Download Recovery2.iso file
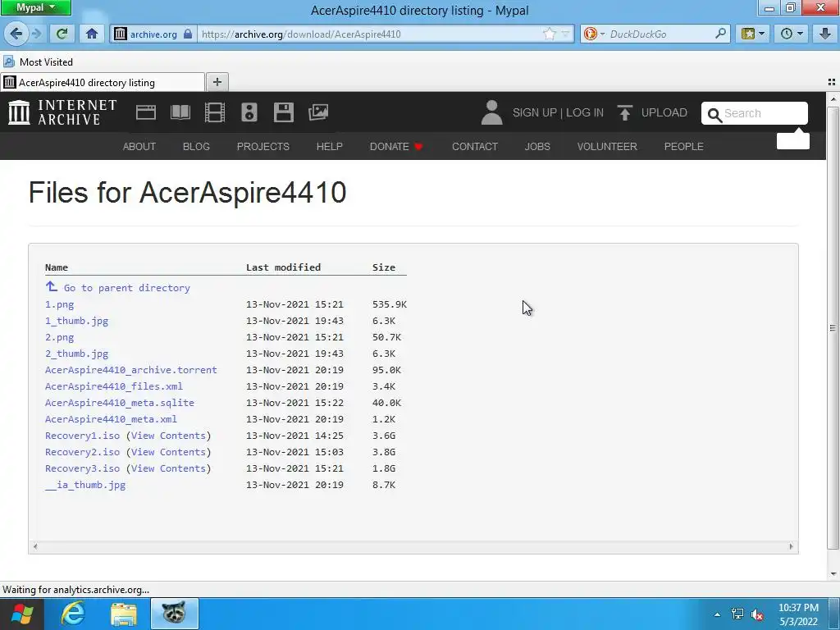Viewport: 840px width, 630px height. tap(83, 452)
